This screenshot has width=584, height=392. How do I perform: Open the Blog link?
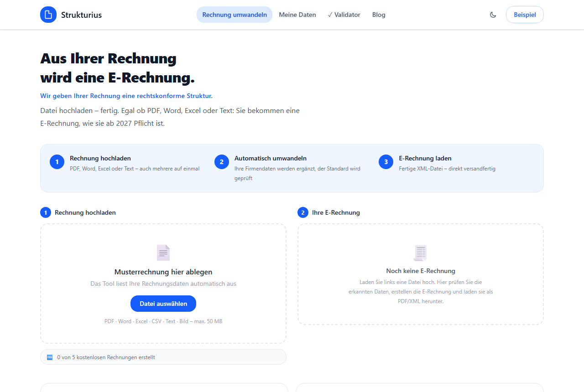[379, 15]
